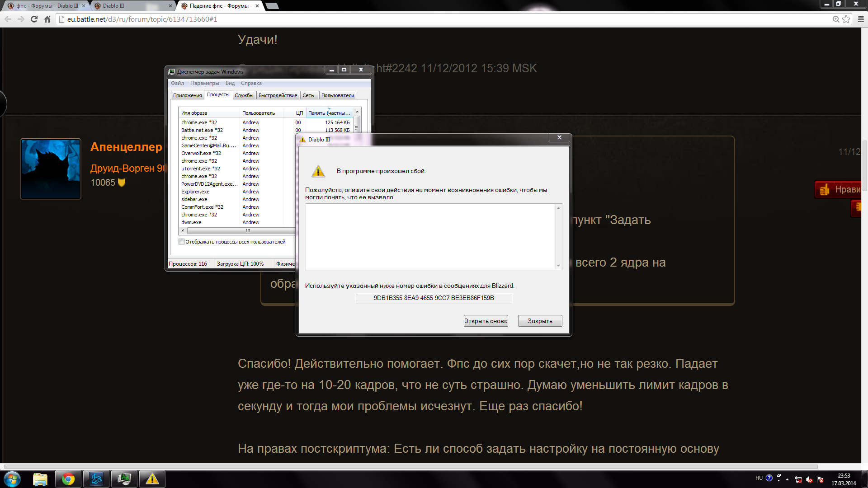Select GameCenter@Mail.Ru process row
Viewport: 868px width, 488px height.
tap(237, 145)
